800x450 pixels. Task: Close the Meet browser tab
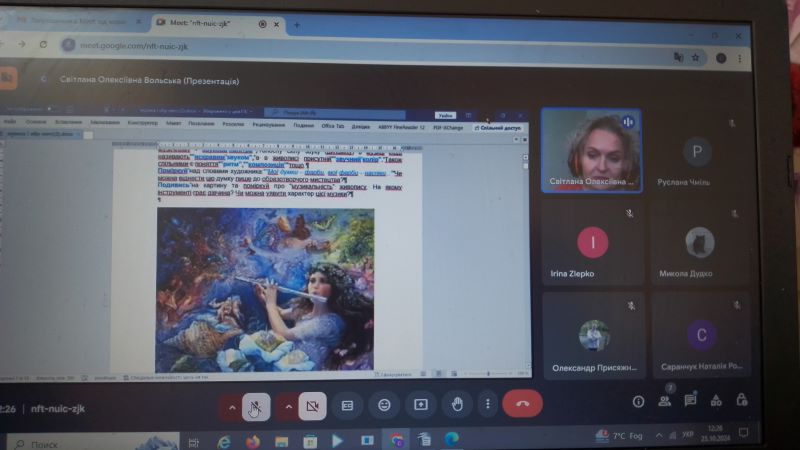click(277, 24)
